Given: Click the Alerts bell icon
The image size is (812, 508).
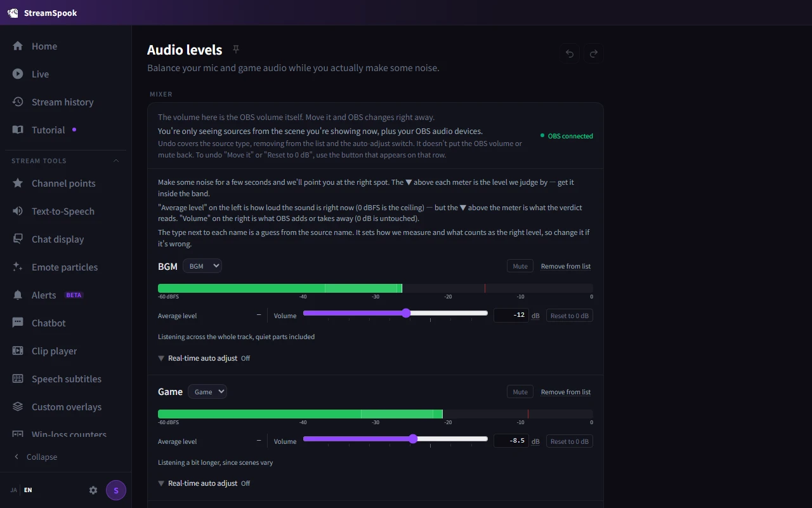Looking at the screenshot, I should click(x=18, y=295).
